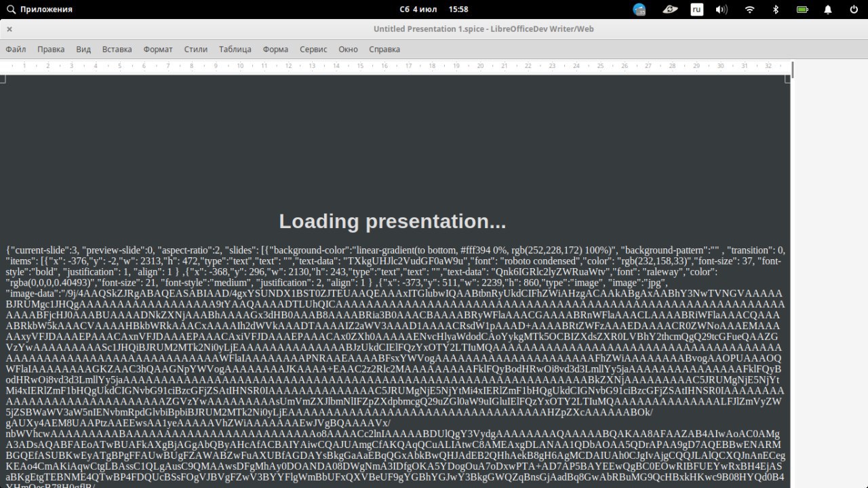Open the Стили menu
868x488 pixels.
(x=196, y=50)
